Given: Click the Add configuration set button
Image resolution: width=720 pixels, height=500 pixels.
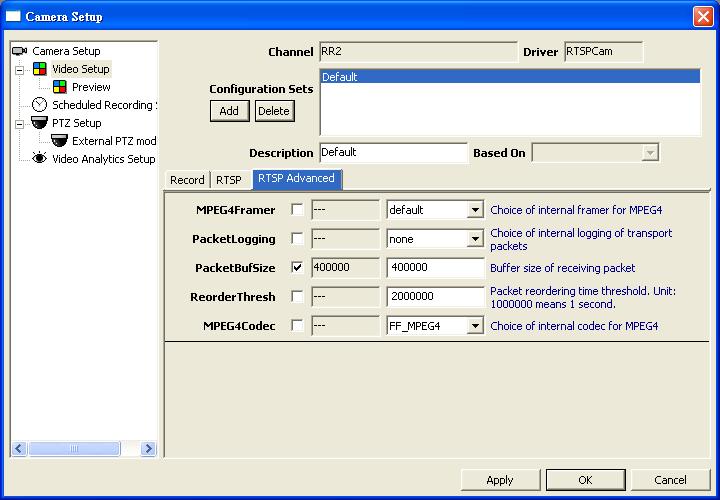Looking at the screenshot, I should tap(229, 111).
